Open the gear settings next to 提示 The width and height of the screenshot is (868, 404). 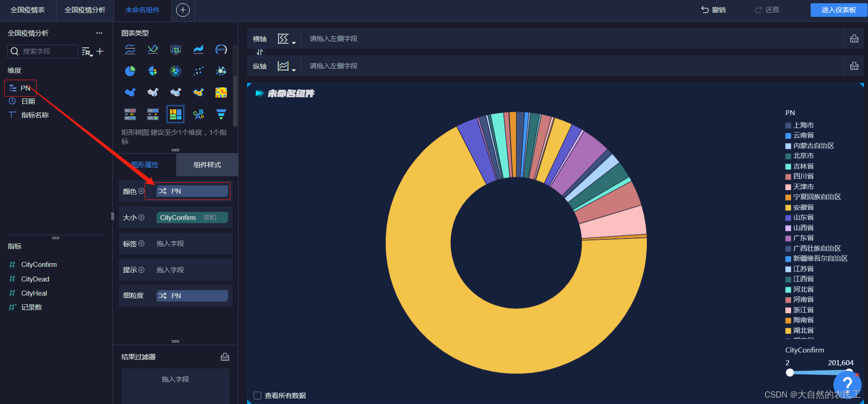click(x=141, y=270)
